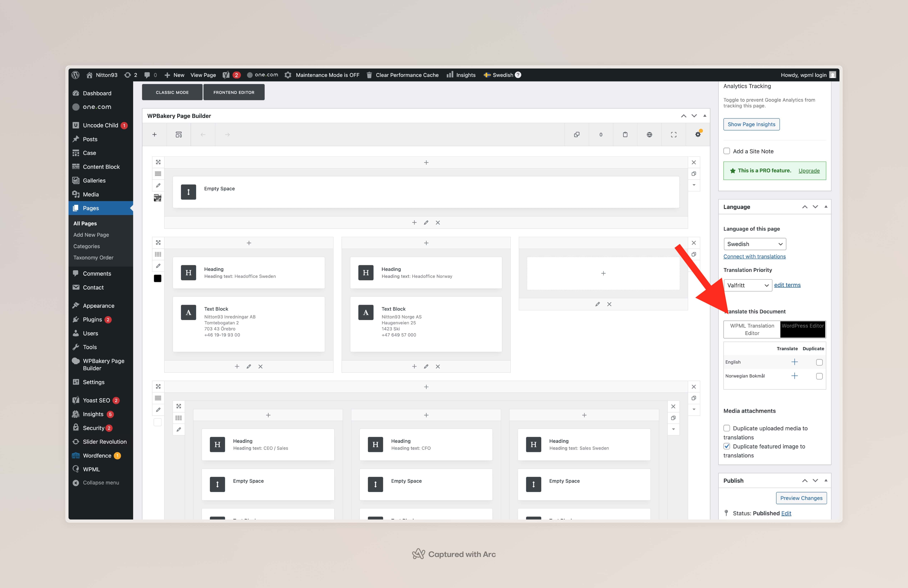
Task: Launch the Frontend Editor
Action: pyautogui.click(x=234, y=92)
